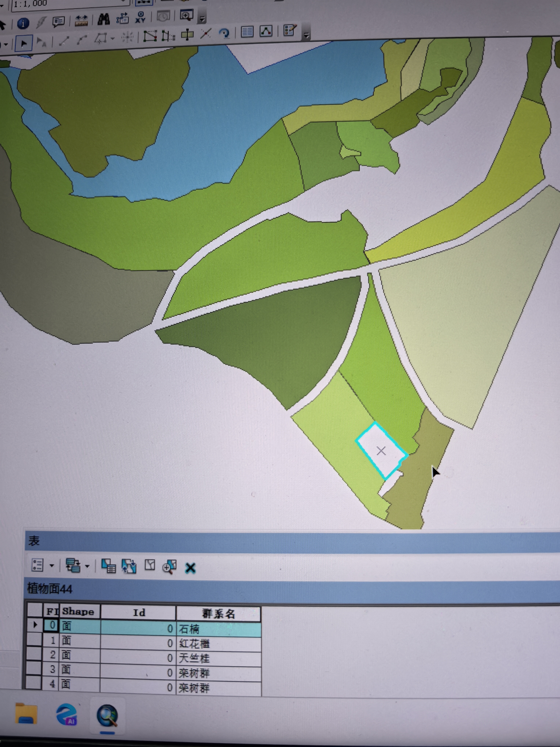The image size is (560, 747).
Task: Expand the Related Tables dropdown arrow
Action: click(87, 566)
